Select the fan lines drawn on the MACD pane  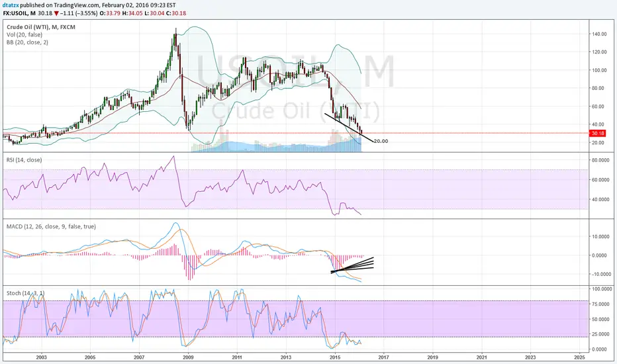[352, 265]
